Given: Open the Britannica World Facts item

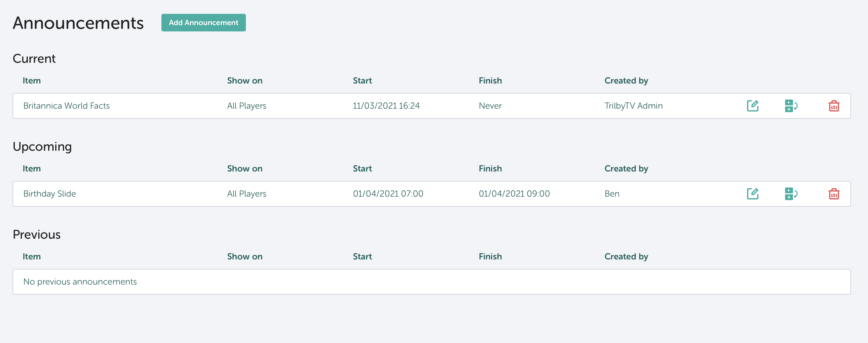Looking at the screenshot, I should coord(66,106).
